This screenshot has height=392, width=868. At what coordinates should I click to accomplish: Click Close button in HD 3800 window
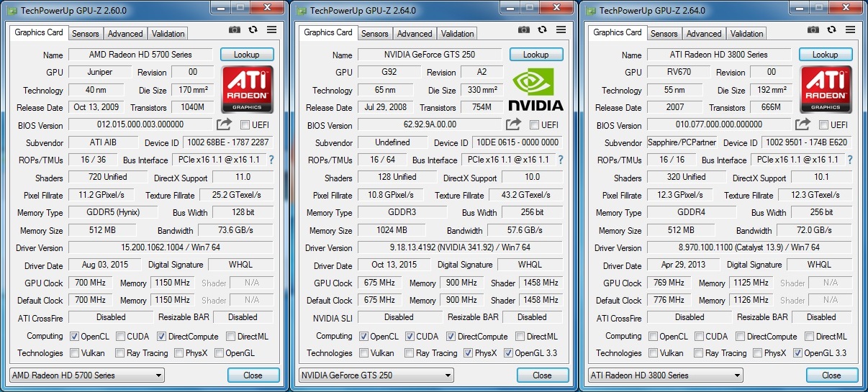click(831, 375)
